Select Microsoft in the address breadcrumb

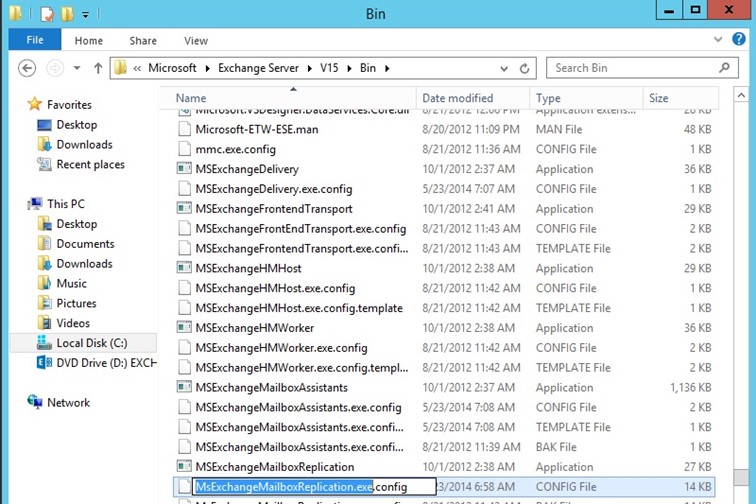(172, 68)
